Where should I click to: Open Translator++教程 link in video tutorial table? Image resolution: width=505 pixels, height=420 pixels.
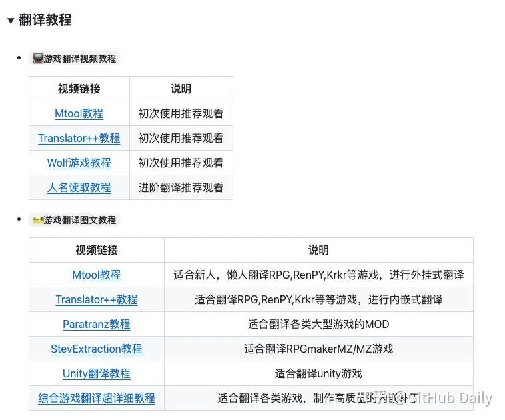(79, 138)
